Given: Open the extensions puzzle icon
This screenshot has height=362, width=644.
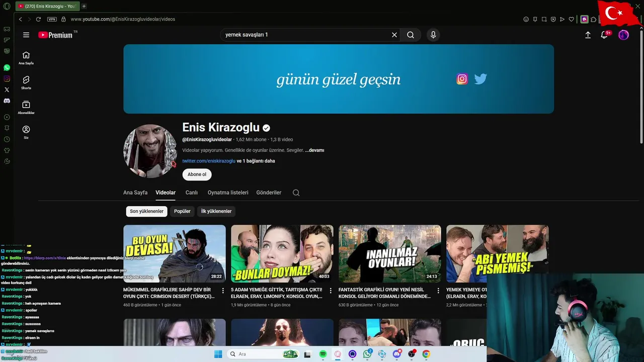Looking at the screenshot, I should [x=594, y=19].
